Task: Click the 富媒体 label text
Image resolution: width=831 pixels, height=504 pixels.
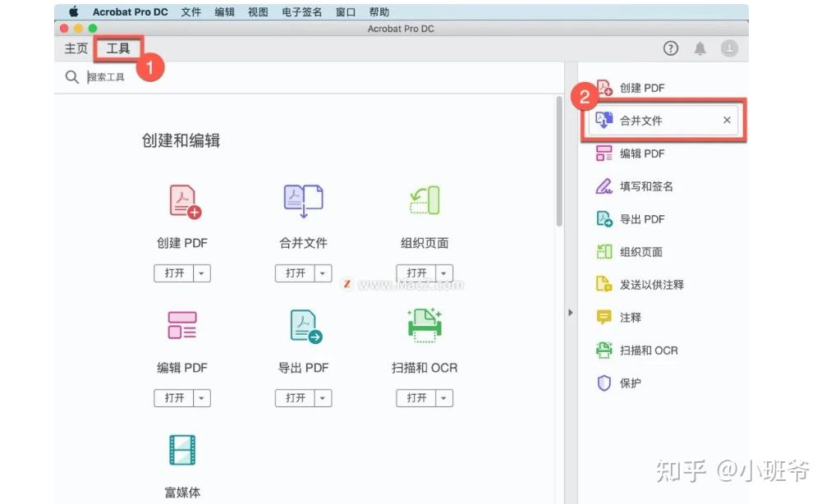Action: pos(182,493)
